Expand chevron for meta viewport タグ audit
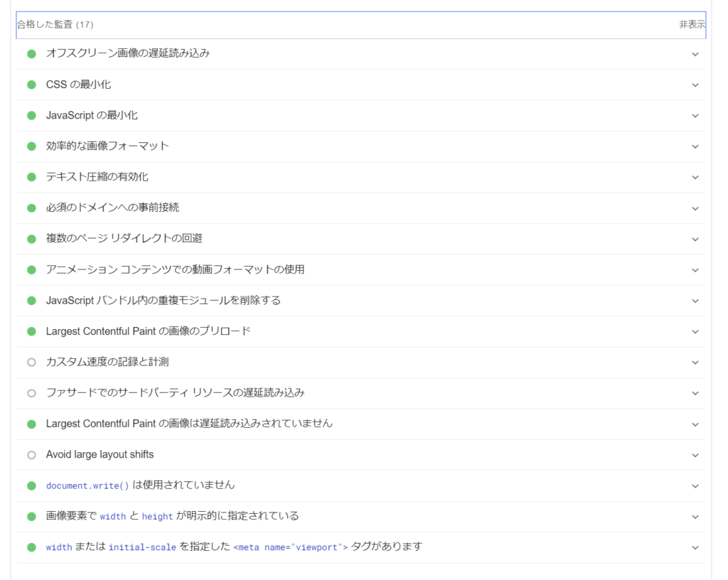 [x=695, y=547]
